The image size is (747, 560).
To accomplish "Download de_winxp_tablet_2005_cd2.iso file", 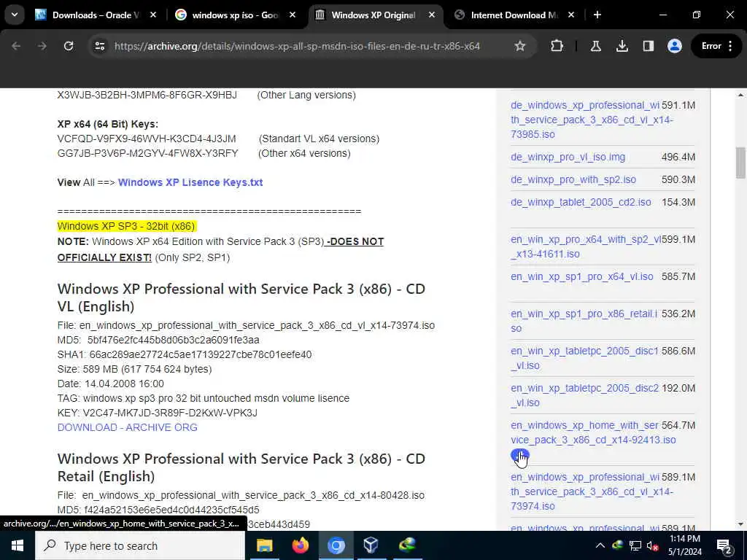I will pos(581,203).
